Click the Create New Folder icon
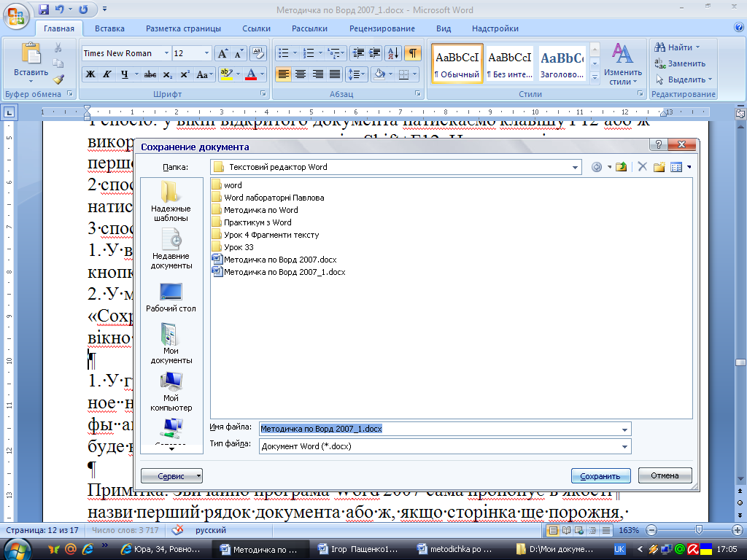Screen dimensions: 747x560 pos(659,167)
